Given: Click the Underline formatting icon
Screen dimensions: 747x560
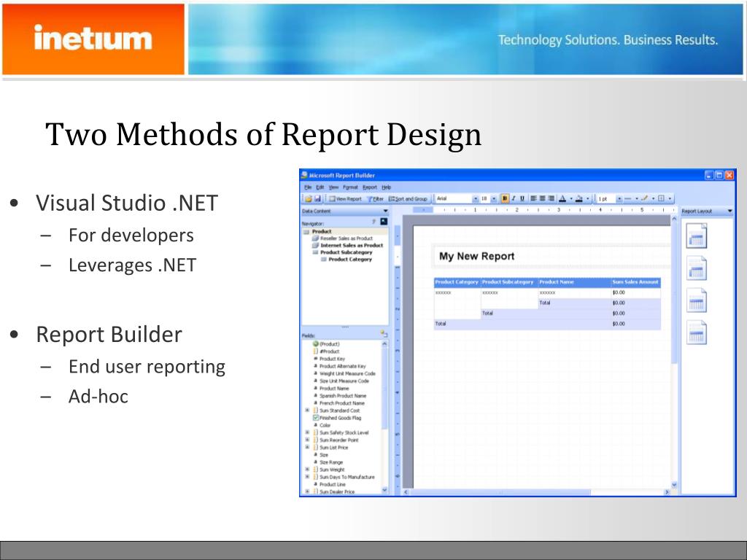Looking at the screenshot, I should point(522,198).
